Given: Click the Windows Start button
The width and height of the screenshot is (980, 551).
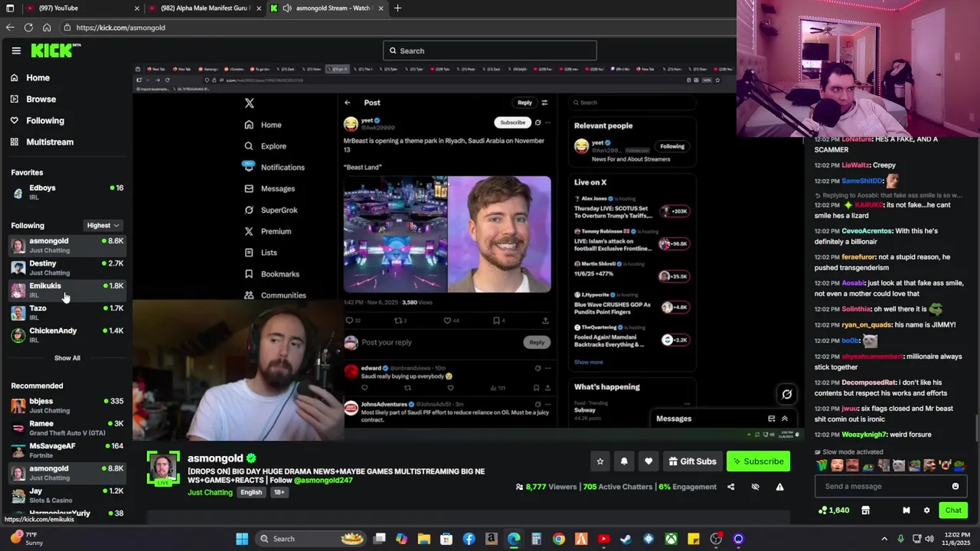Looking at the screenshot, I should (x=242, y=539).
